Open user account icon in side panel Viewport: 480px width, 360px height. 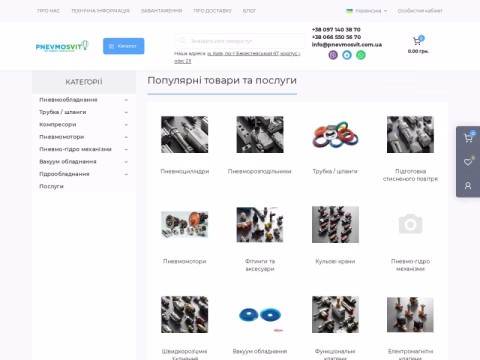coord(468,186)
